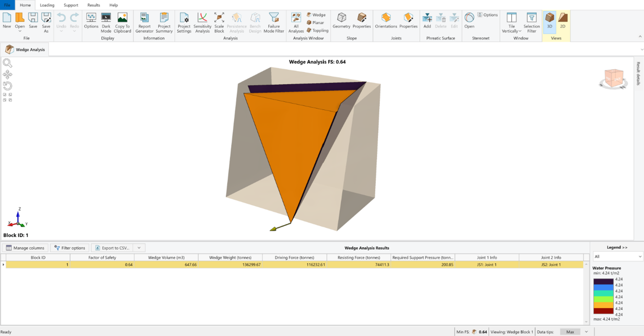Click the zoom magnifier tool
644x336 pixels.
7,63
